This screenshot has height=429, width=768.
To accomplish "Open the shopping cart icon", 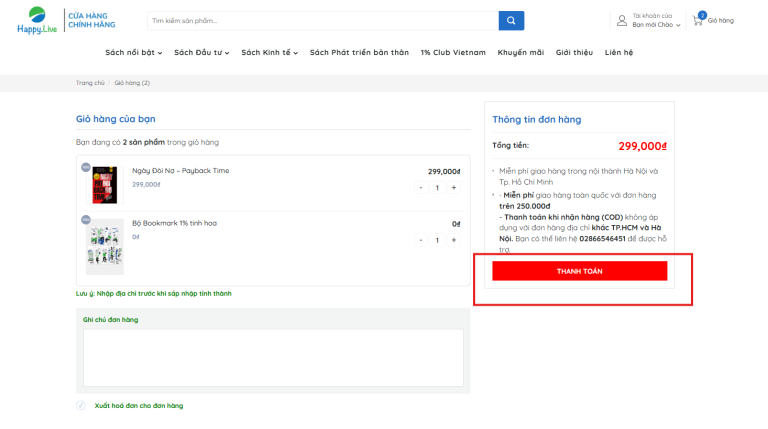I will tap(698, 20).
